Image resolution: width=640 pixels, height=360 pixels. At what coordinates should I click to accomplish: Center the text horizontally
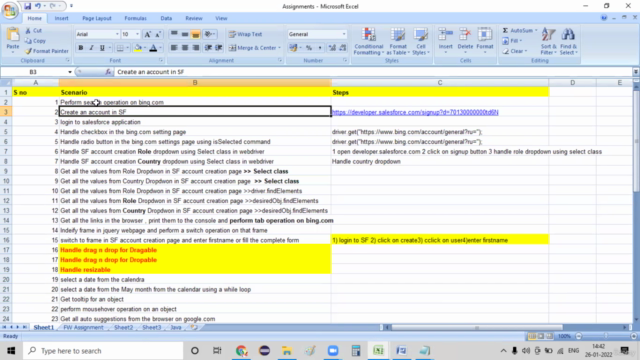185,48
